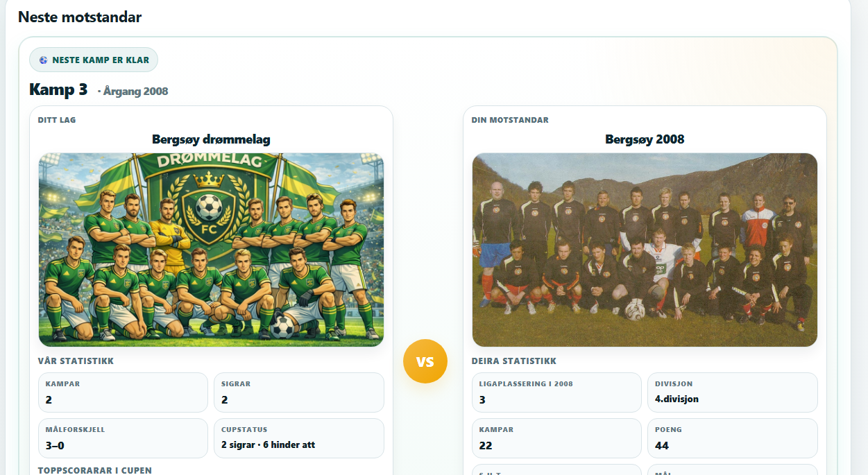Screen dimensions: 868x475
Task: Select the Målforskjell 3–0 card
Action: tap(124, 438)
